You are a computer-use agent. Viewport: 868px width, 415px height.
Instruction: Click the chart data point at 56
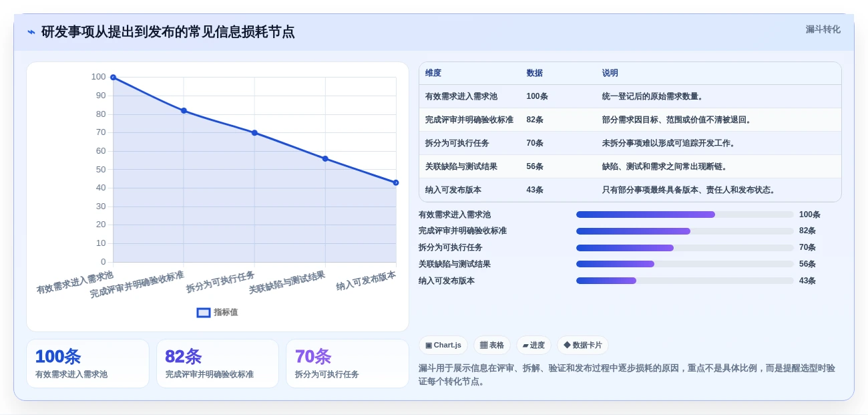point(325,158)
